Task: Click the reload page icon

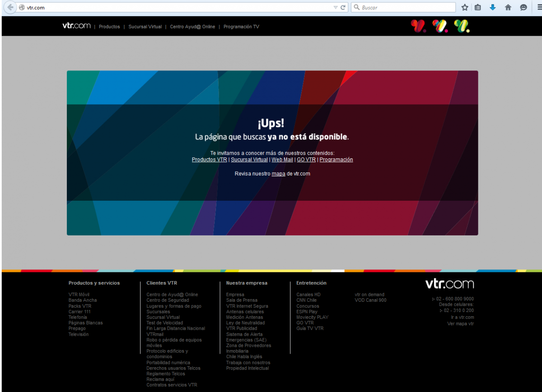Action: click(x=343, y=7)
